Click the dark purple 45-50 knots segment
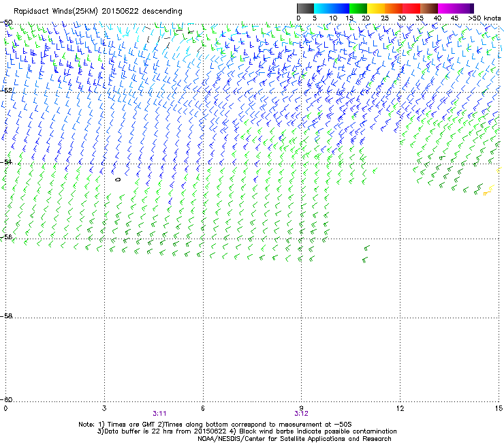The image size is (504, 443). [464, 8]
